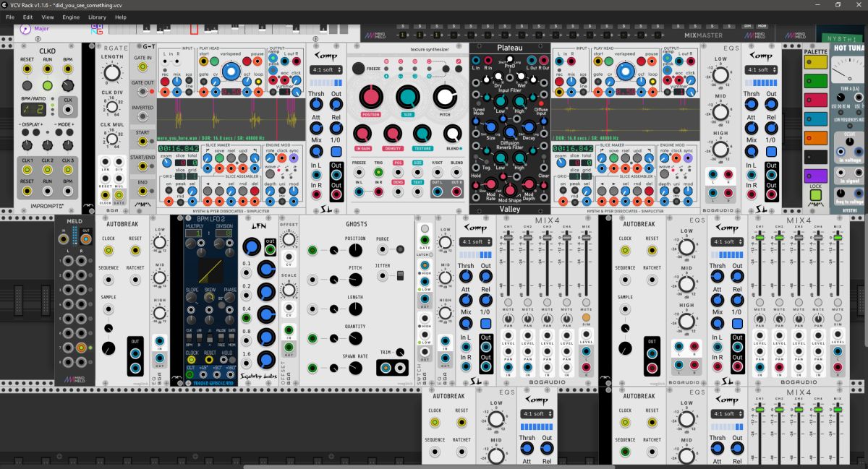The width and height of the screenshot is (868, 469).
Task: Open the View menu
Action: tap(48, 17)
